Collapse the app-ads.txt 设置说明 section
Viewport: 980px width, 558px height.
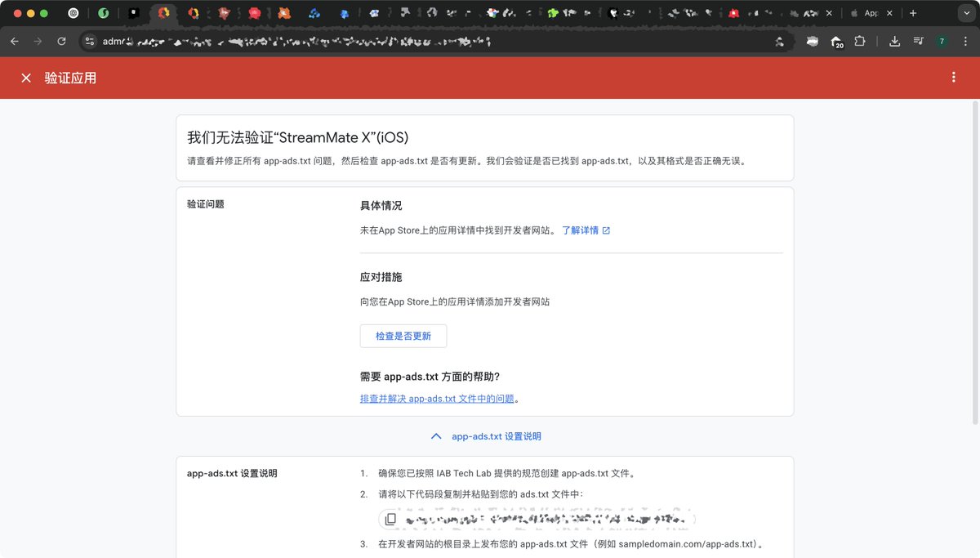click(x=485, y=436)
